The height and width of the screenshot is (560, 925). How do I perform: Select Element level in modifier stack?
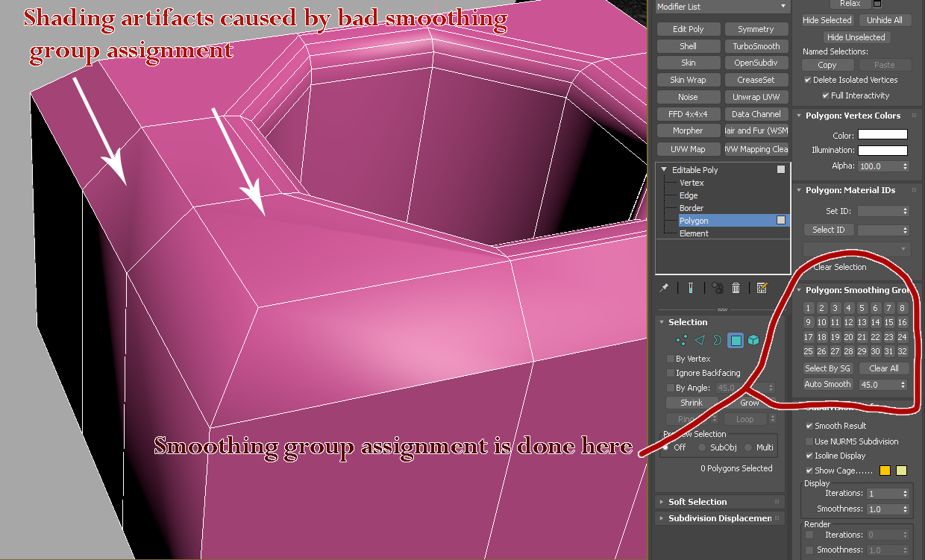click(x=694, y=233)
